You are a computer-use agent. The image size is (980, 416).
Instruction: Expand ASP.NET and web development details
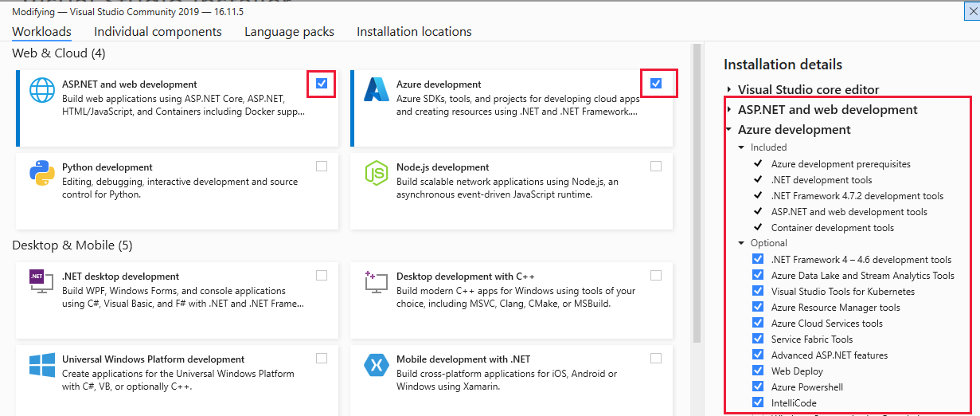[728, 110]
